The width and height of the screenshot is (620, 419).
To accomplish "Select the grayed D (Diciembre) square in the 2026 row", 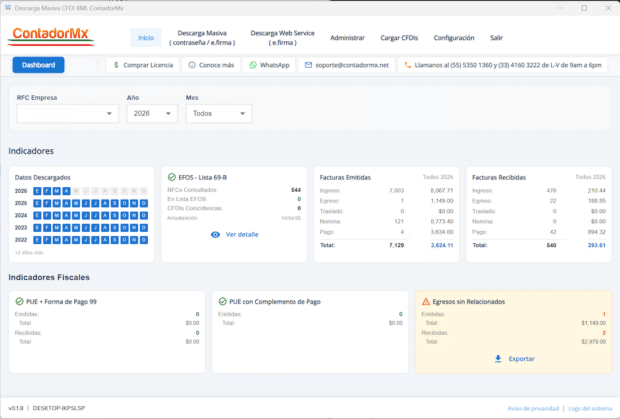I will pos(144,191).
